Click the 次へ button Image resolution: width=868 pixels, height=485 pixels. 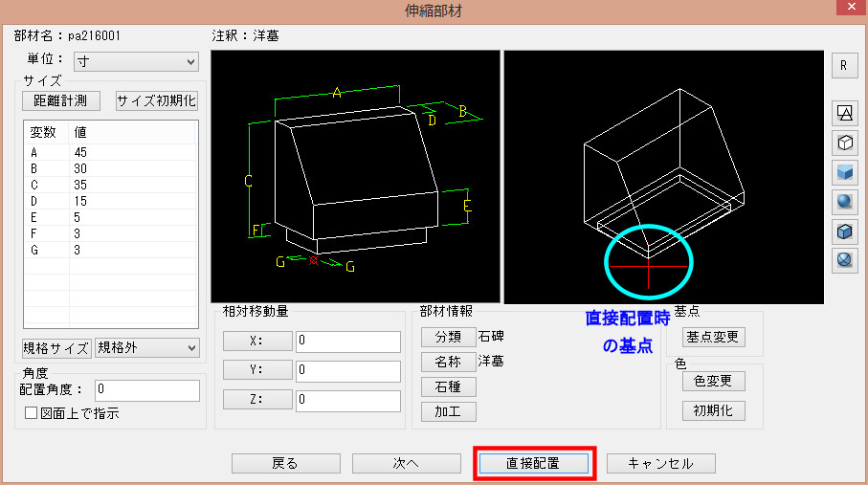(407, 464)
